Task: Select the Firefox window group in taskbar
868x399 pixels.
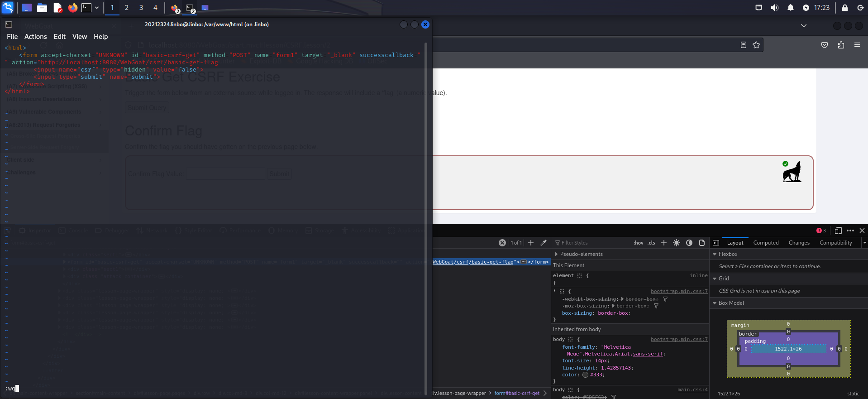Action: 175,8
